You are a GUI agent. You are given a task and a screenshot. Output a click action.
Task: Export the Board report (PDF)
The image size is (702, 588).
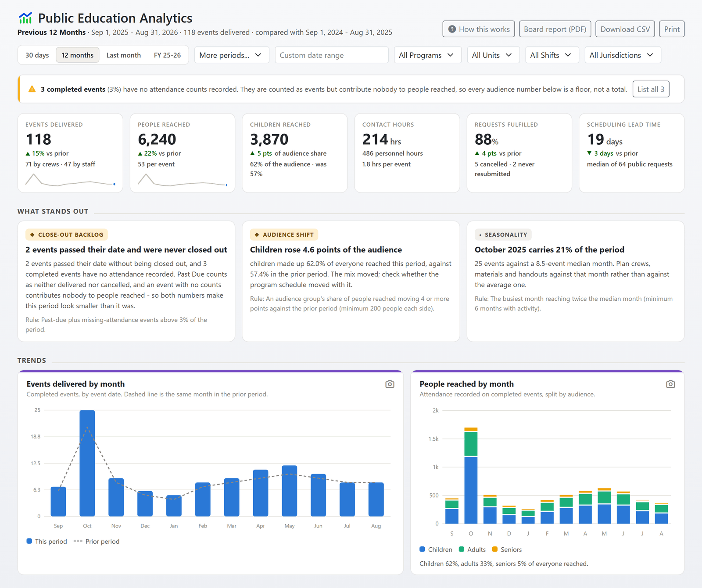555,29
